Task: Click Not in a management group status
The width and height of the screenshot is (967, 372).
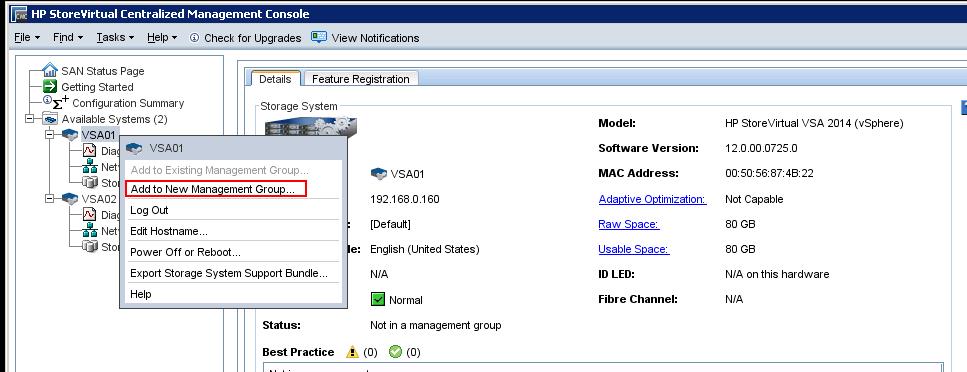Action: pyautogui.click(x=435, y=325)
